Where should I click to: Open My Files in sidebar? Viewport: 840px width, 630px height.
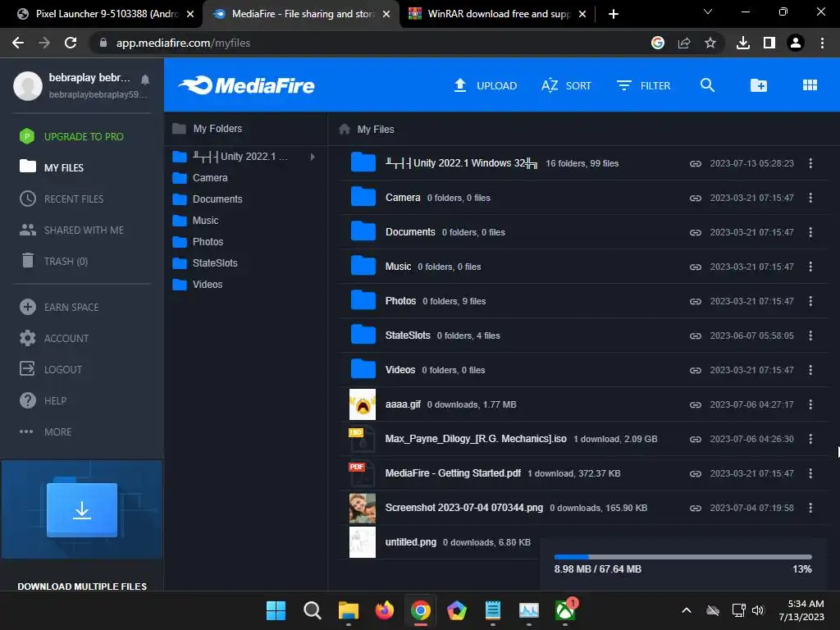(52, 167)
